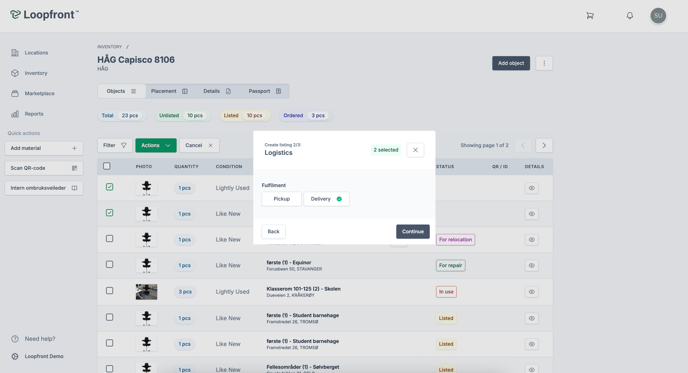
Task: Go to next page arrow
Action: click(544, 145)
